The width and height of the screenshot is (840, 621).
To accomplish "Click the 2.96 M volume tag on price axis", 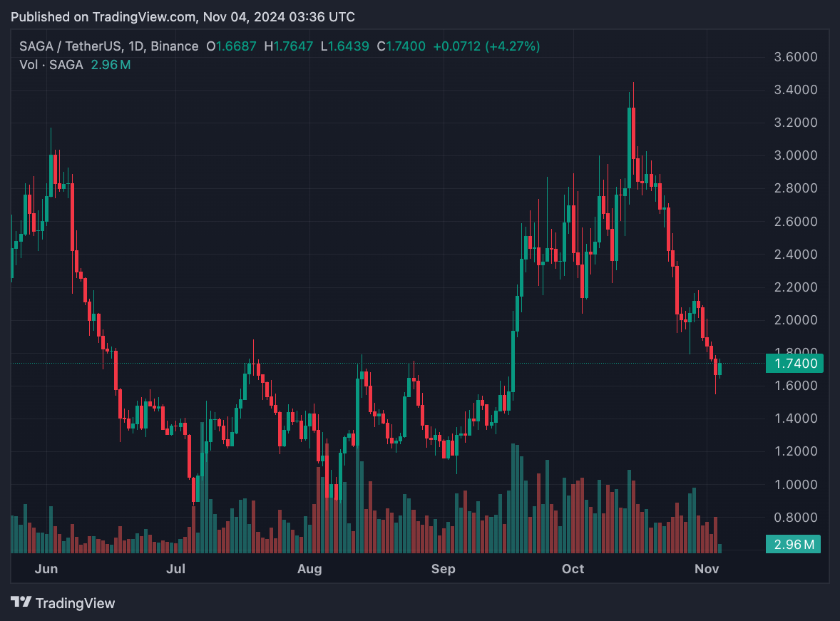I will click(x=794, y=545).
